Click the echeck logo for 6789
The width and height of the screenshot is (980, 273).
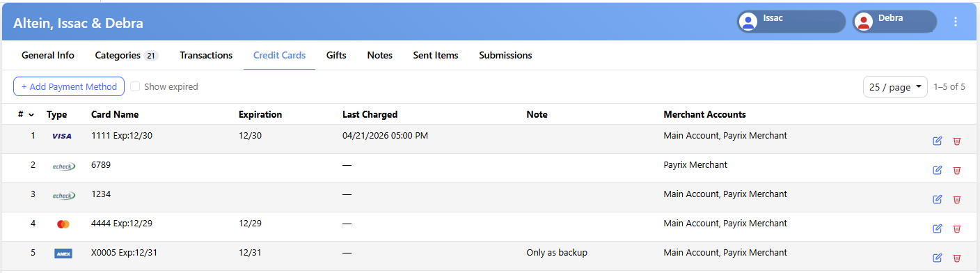(63, 166)
